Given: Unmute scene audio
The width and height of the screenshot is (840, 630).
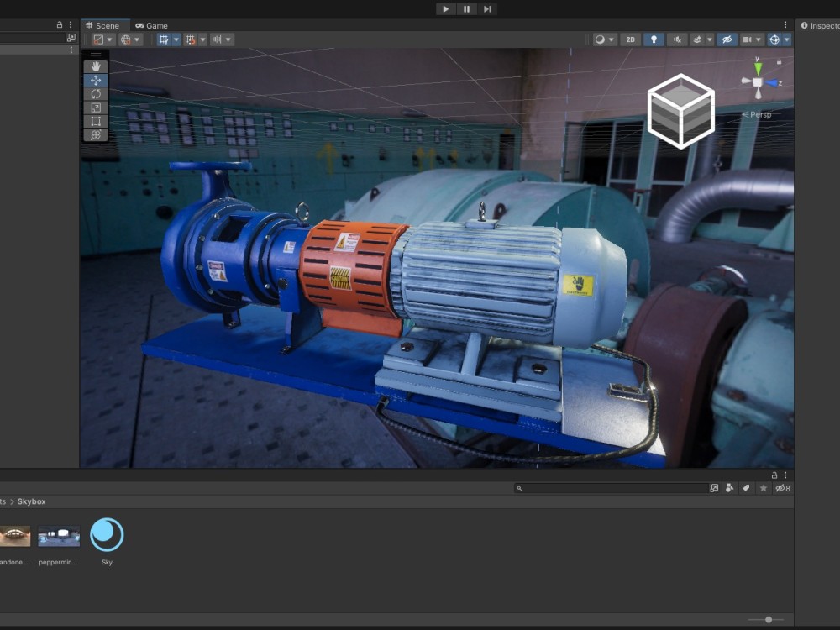Looking at the screenshot, I should (676, 39).
